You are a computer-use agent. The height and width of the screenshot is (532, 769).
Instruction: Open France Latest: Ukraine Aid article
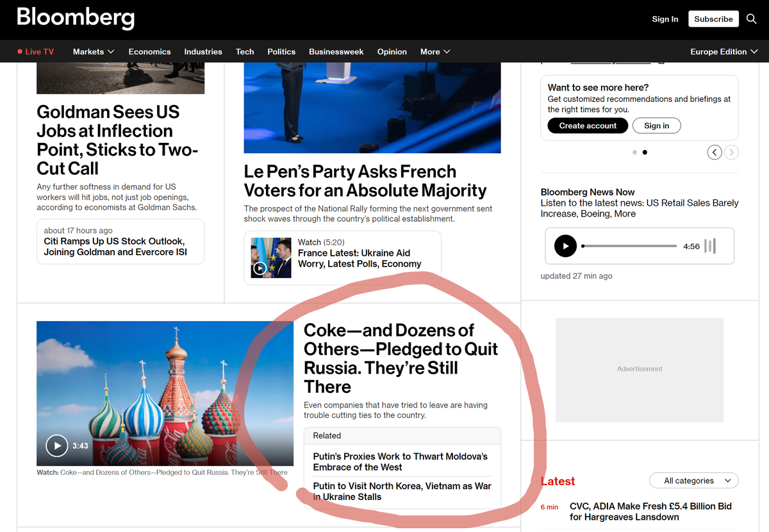[x=360, y=258]
